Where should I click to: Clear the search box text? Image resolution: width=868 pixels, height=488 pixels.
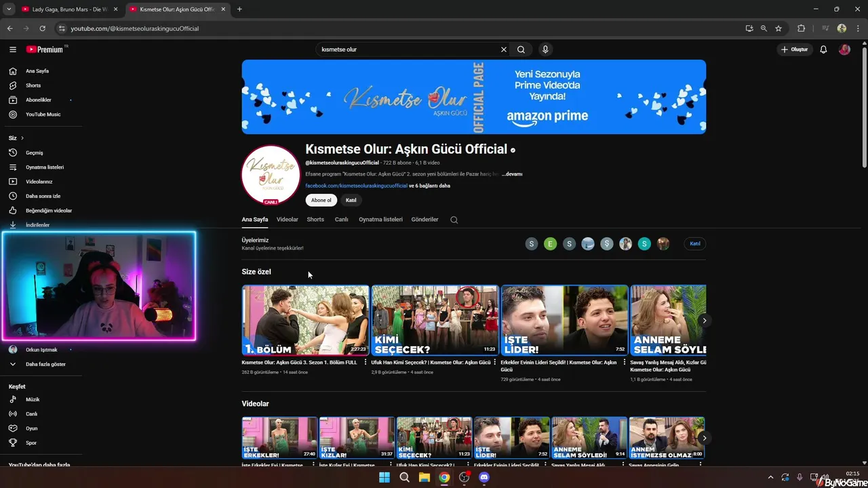pos(503,49)
